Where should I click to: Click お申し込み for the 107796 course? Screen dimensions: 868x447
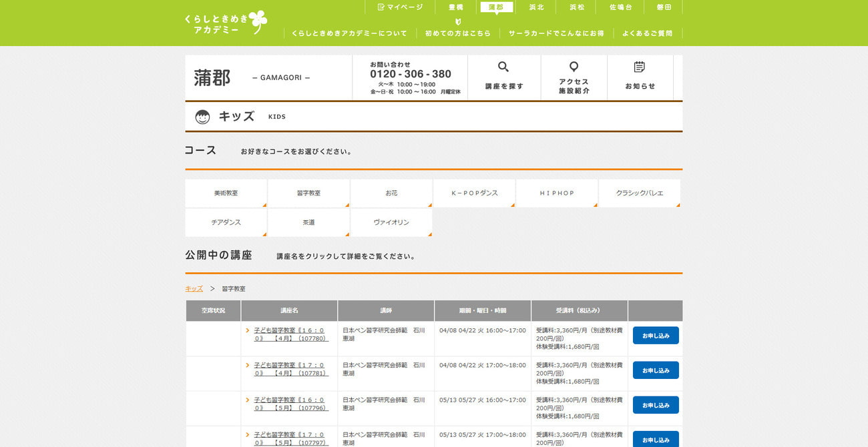click(656, 405)
